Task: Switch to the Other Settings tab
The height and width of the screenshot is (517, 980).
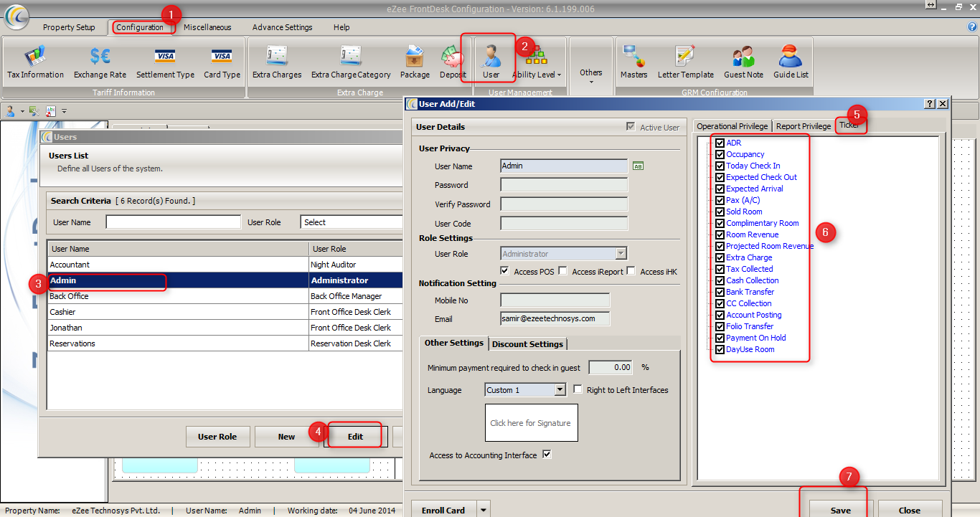Action: pyautogui.click(x=454, y=343)
